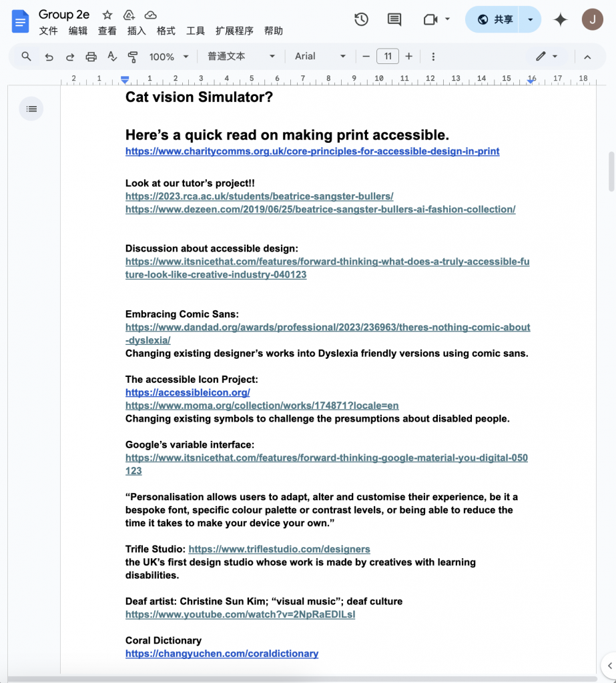
Task: Open the Gemini sparkle assistant
Action: click(x=560, y=19)
